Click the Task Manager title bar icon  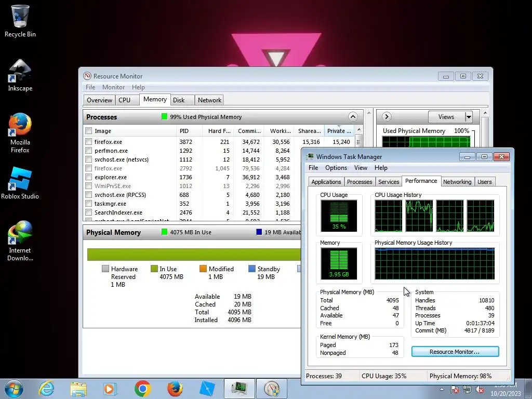pyautogui.click(x=310, y=156)
